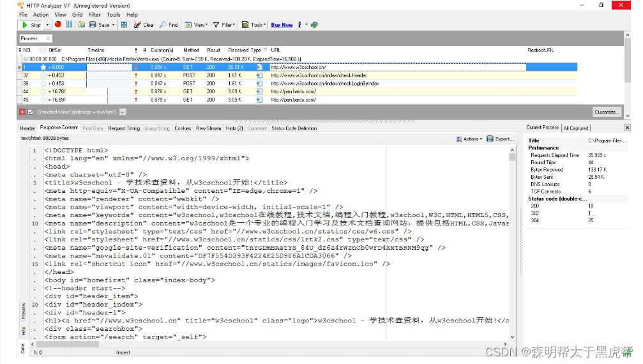Open the Filter menu in menu bar
Image resolution: width=643 pixels, height=364 pixels.
[x=95, y=14]
